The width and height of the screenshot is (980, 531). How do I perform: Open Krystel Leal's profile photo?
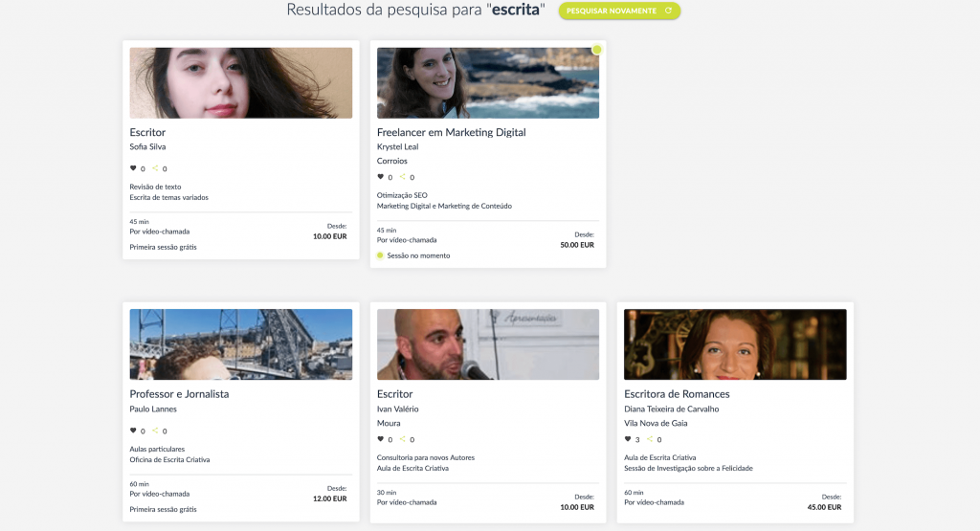coord(488,83)
